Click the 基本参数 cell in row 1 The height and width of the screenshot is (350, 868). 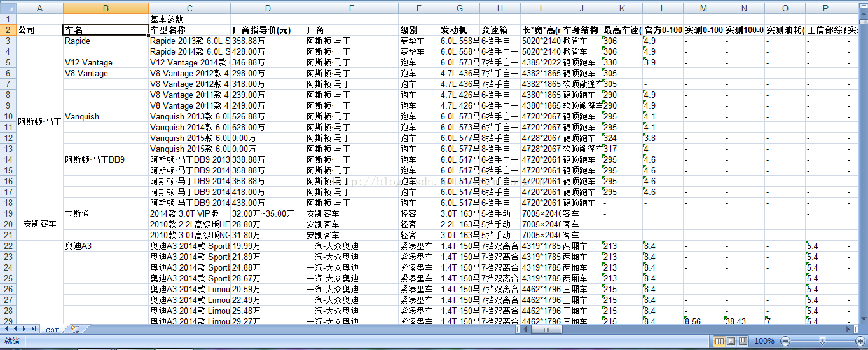189,19
